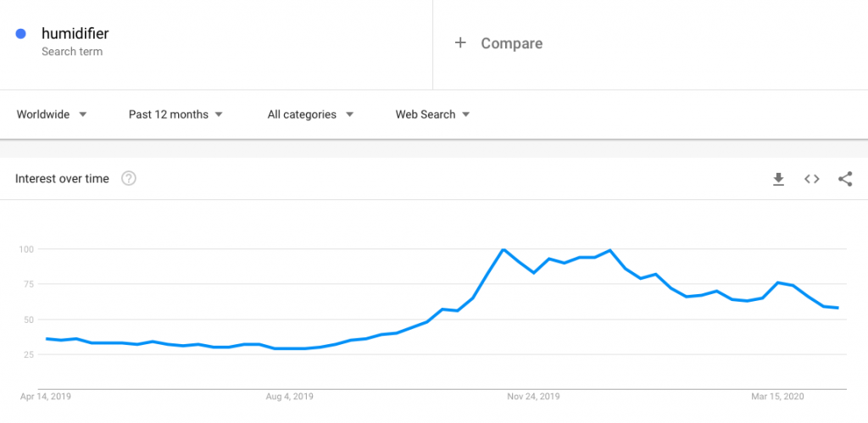Edit the humidifier search term
The height and width of the screenshot is (423, 868).
pyautogui.click(x=75, y=34)
